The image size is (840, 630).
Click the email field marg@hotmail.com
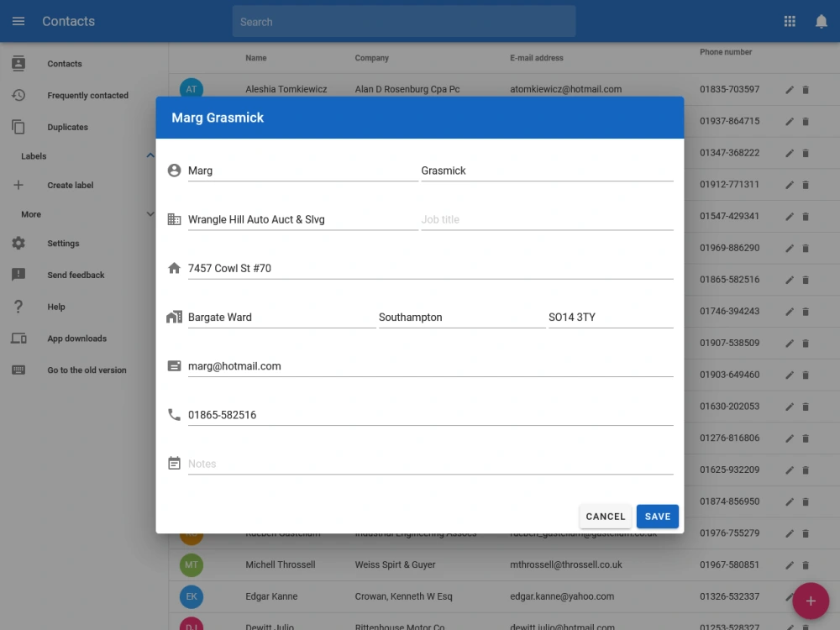pyautogui.click(x=431, y=366)
